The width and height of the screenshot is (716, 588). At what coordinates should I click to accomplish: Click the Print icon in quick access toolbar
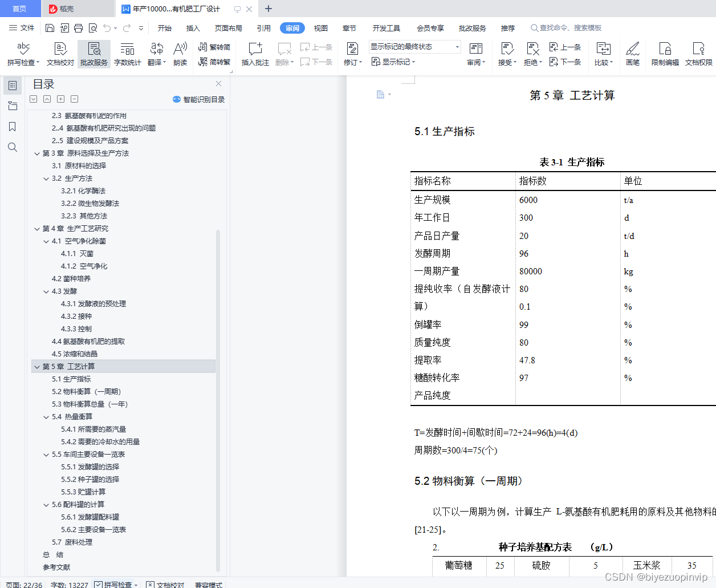[78, 28]
